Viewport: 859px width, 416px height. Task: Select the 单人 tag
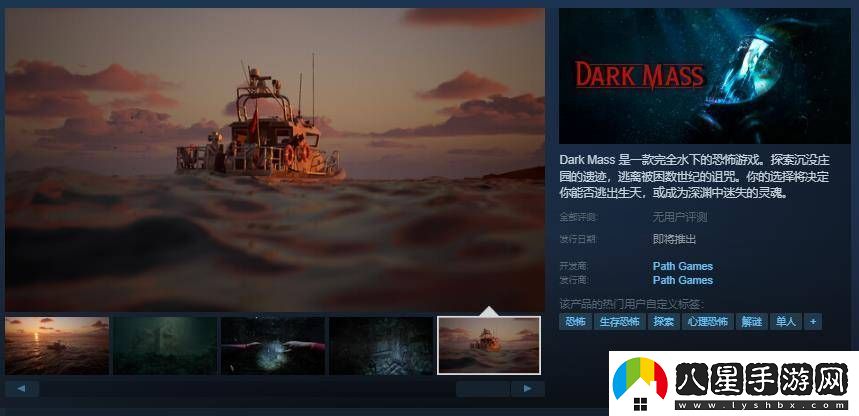click(785, 321)
